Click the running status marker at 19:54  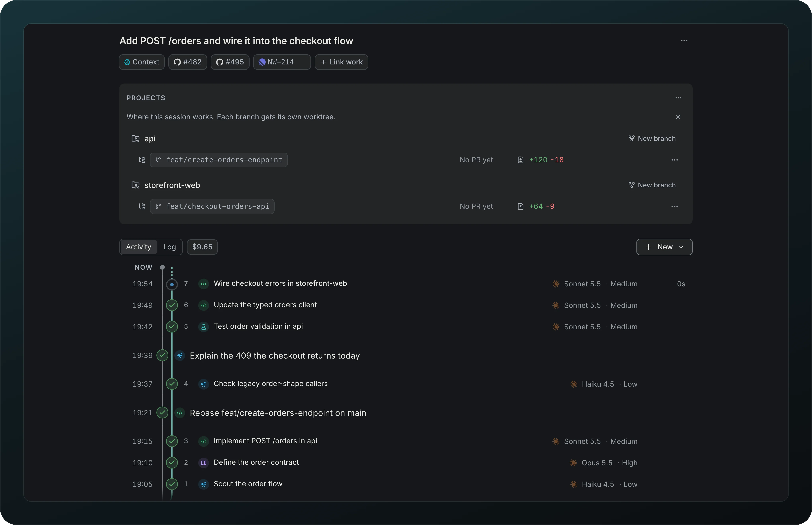[172, 284]
